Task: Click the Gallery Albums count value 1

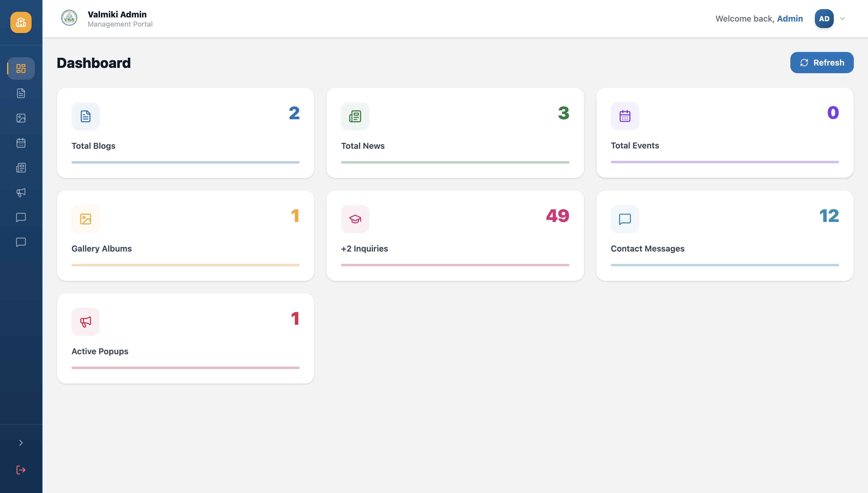Action: 295,216
